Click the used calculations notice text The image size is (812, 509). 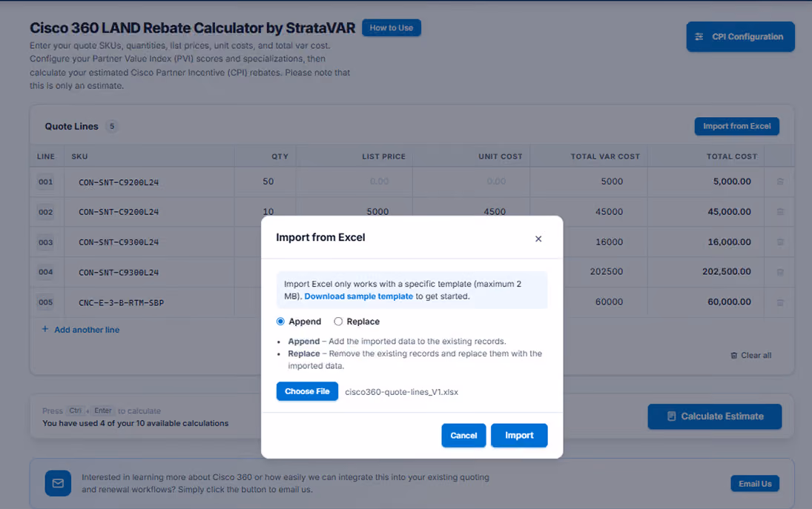(135, 423)
